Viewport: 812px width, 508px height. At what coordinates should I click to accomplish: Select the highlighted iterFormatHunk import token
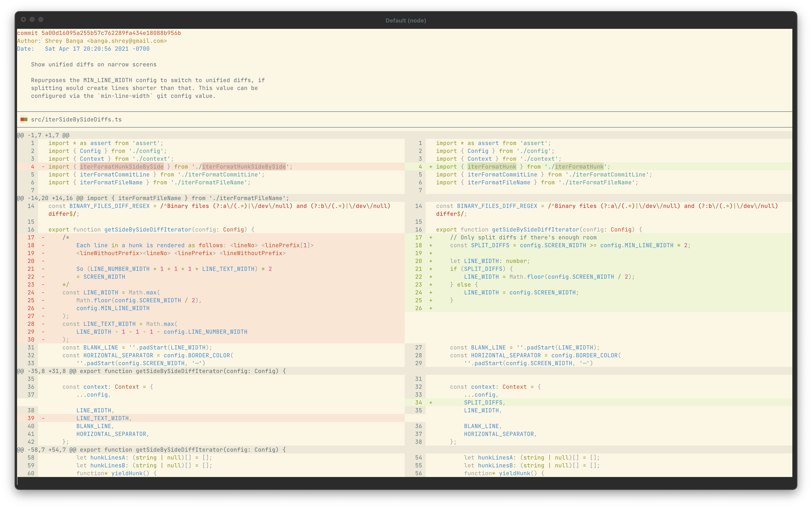[x=492, y=166]
